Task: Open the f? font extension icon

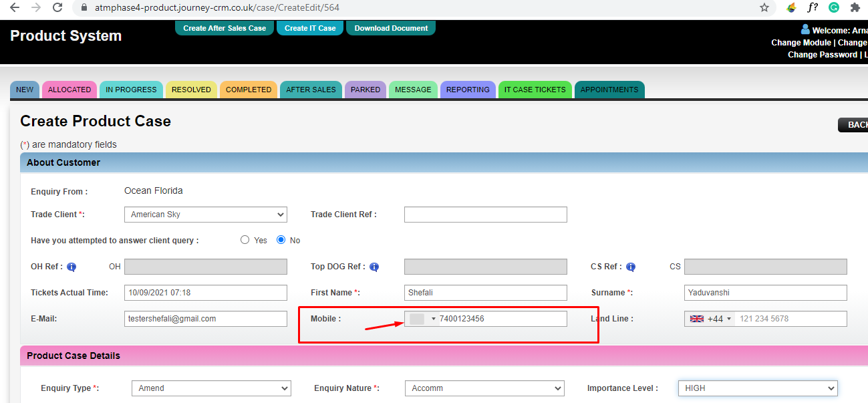Action: tap(813, 8)
